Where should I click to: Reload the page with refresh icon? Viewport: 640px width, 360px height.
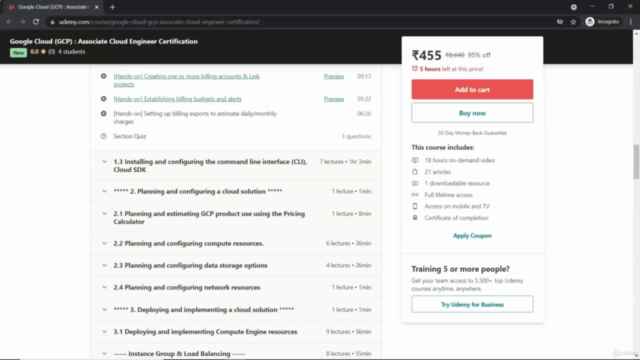click(x=36, y=22)
